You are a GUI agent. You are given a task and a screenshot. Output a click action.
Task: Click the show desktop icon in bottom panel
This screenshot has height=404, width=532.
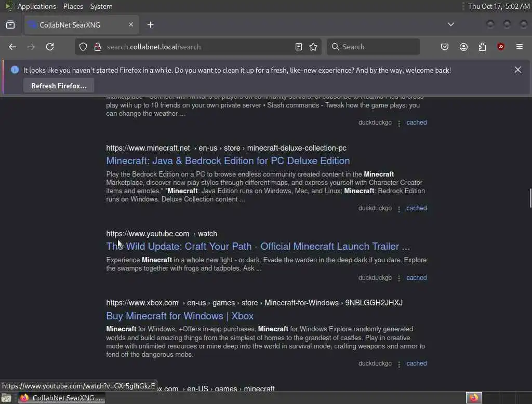click(x=6, y=398)
